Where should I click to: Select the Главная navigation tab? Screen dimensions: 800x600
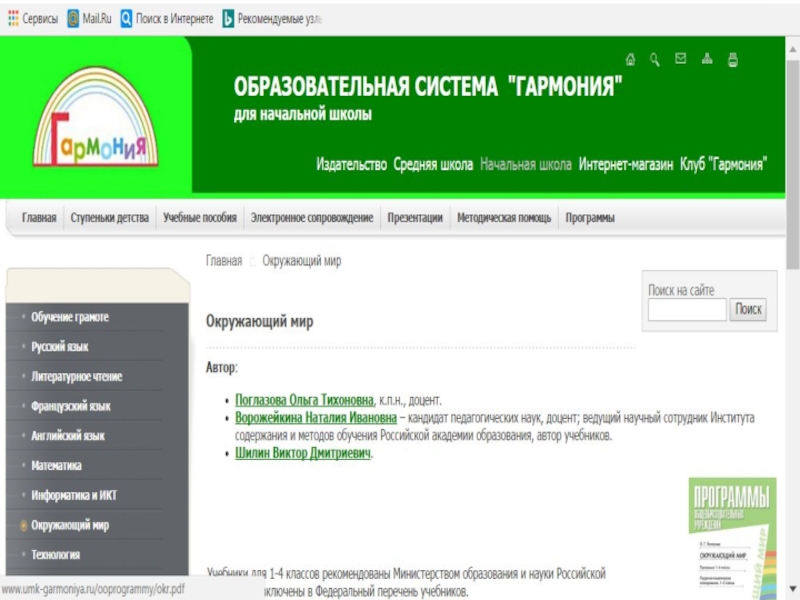coord(39,218)
